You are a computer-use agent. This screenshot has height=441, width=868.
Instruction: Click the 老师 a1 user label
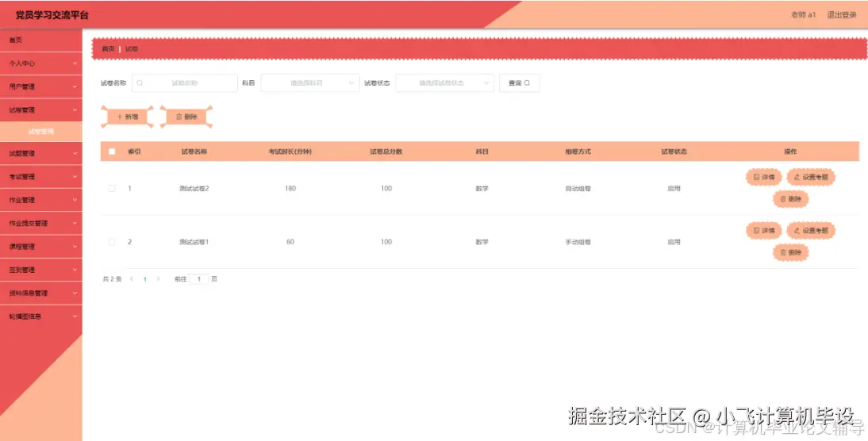(803, 15)
